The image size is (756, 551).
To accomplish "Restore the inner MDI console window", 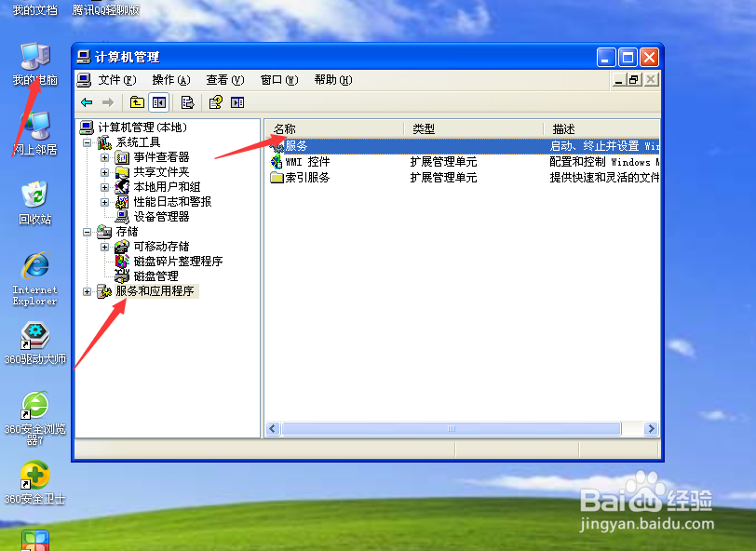I will [634, 80].
